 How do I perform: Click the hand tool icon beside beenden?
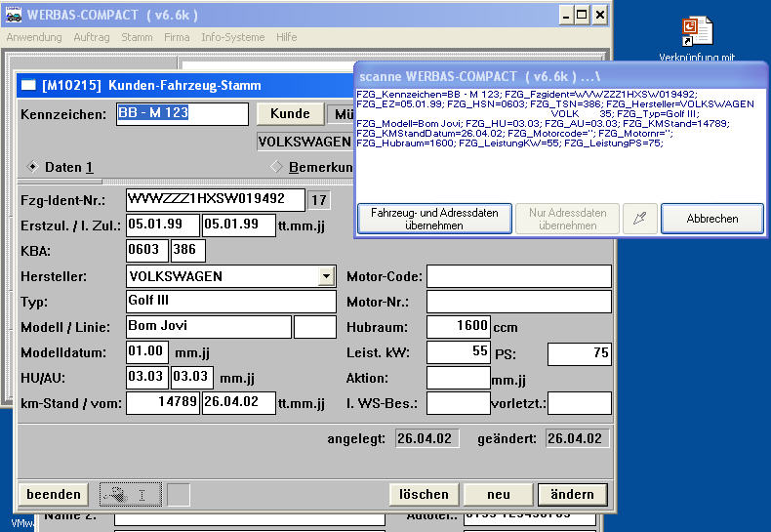(x=131, y=494)
